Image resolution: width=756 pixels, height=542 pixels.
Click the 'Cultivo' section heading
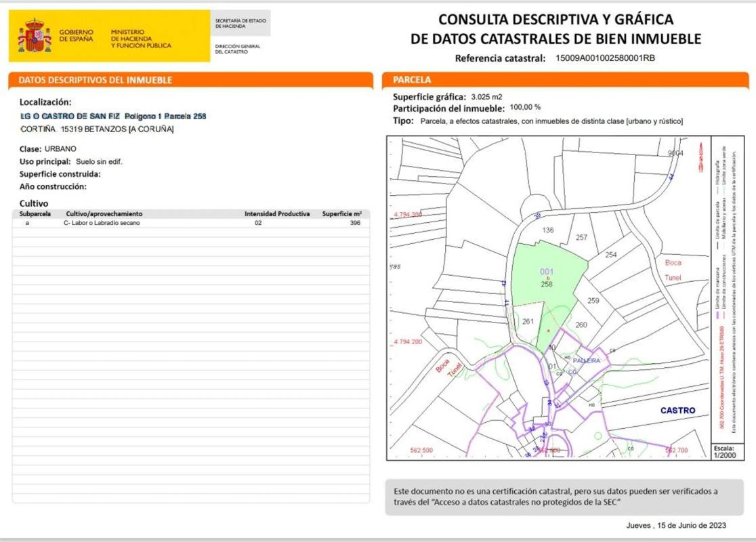point(34,203)
